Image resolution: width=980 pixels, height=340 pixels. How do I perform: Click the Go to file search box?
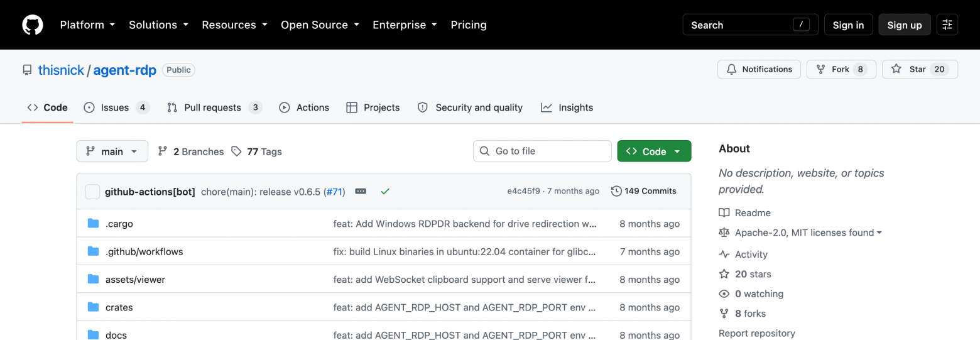[542, 151]
